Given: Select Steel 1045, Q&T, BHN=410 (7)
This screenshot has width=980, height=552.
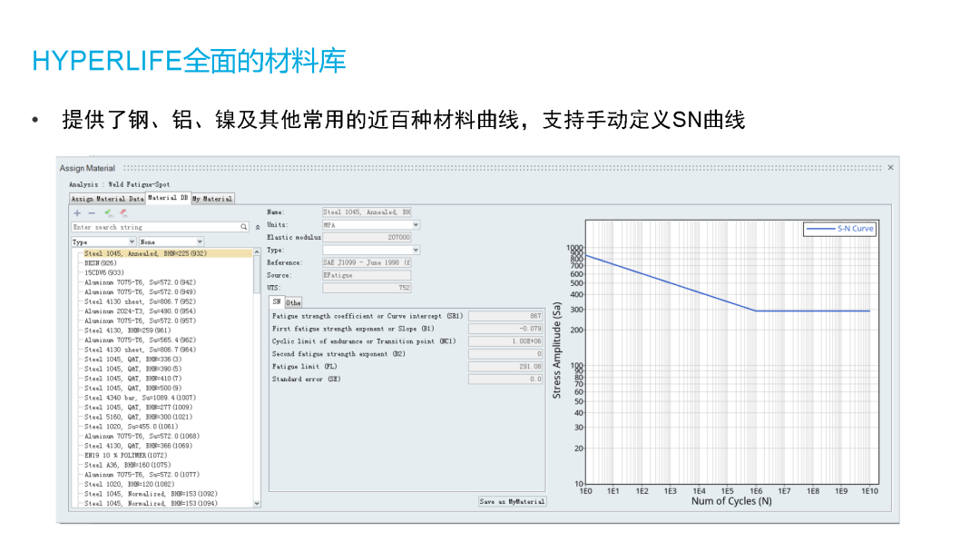Looking at the screenshot, I should (x=133, y=379).
